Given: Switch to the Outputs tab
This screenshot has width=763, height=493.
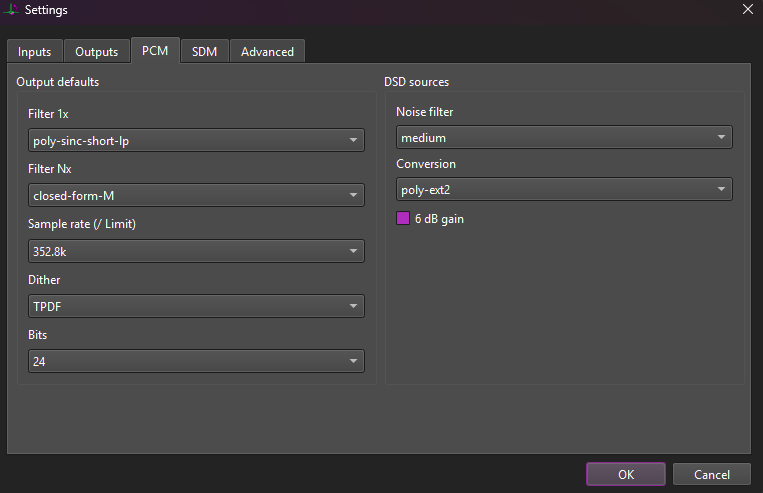Looking at the screenshot, I should coord(96,52).
